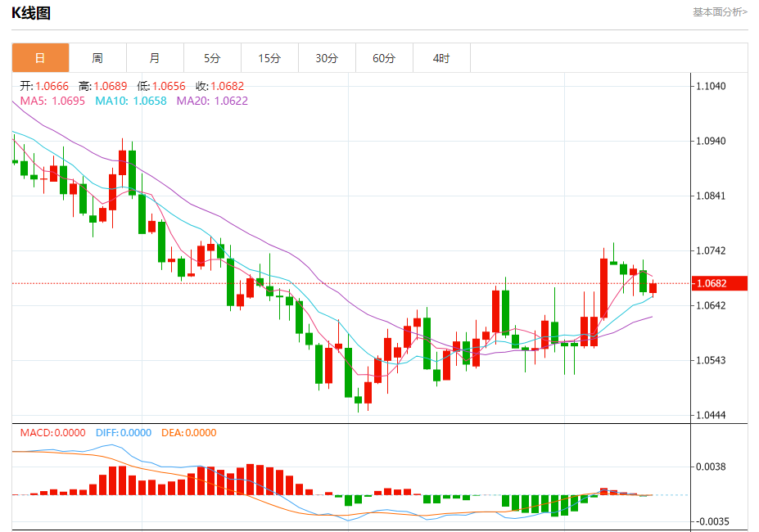Select the 5分 interval tab
Viewport: 759px width, 532px height.
(x=212, y=58)
